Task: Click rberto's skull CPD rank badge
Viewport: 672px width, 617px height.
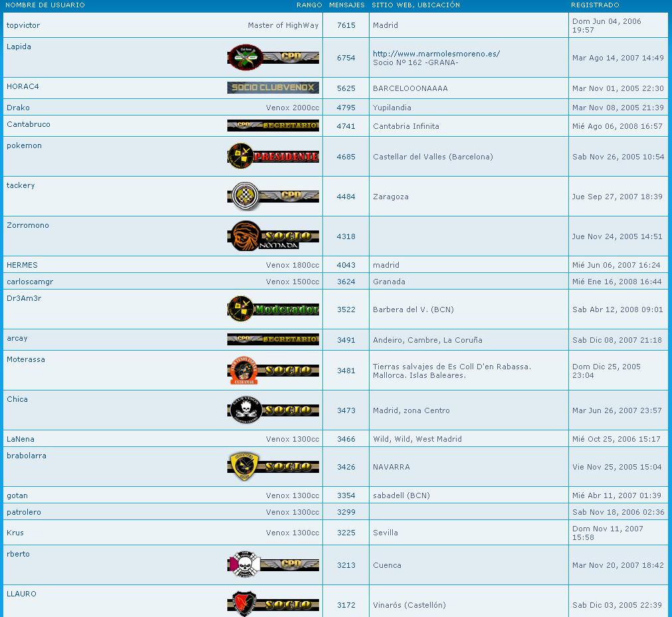Action: point(273,565)
